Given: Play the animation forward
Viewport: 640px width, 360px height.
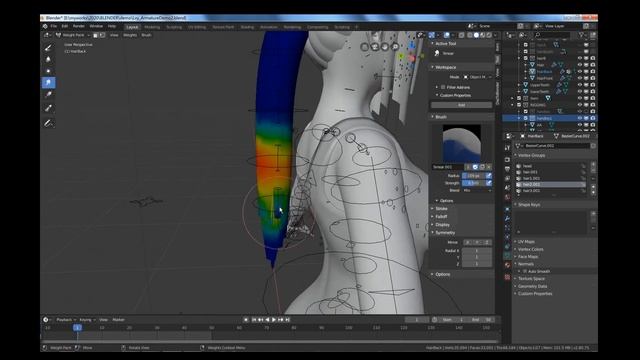Looking at the screenshot, I should (x=274, y=320).
